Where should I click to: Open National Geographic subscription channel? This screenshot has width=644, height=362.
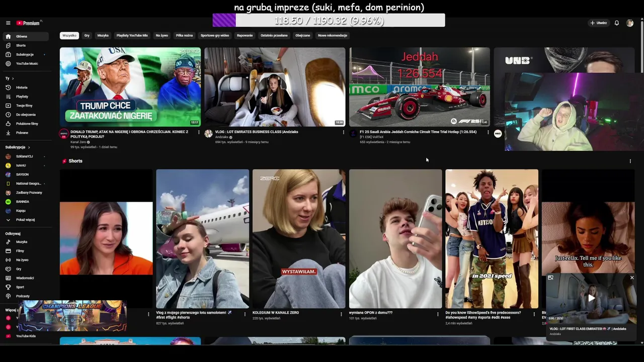coord(27,184)
